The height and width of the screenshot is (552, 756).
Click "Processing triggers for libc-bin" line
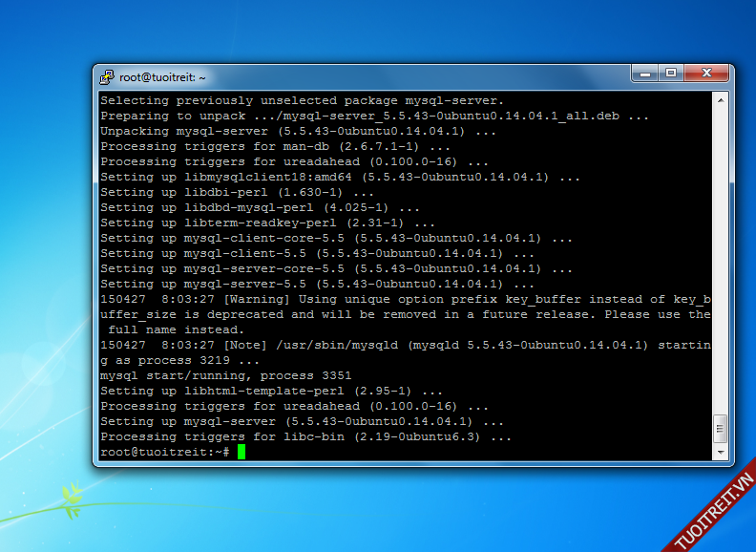305,436
